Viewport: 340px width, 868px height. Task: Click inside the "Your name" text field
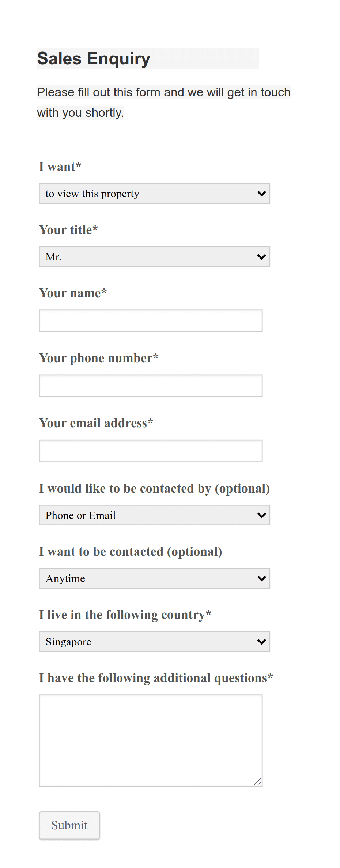[150, 321]
